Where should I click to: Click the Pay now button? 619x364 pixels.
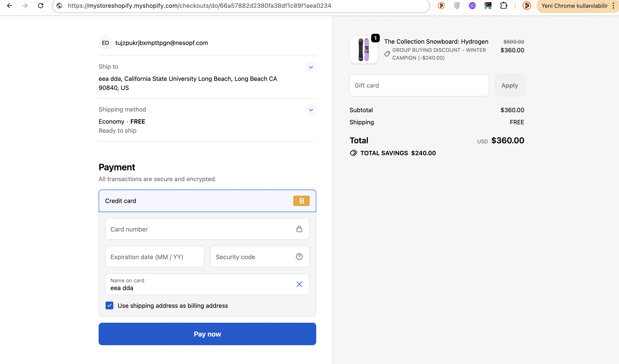click(207, 334)
